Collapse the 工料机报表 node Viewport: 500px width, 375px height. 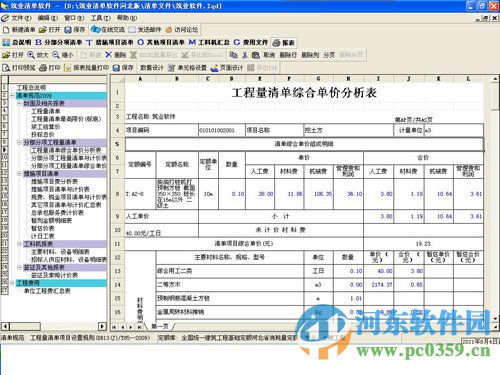pyautogui.click(x=19, y=244)
